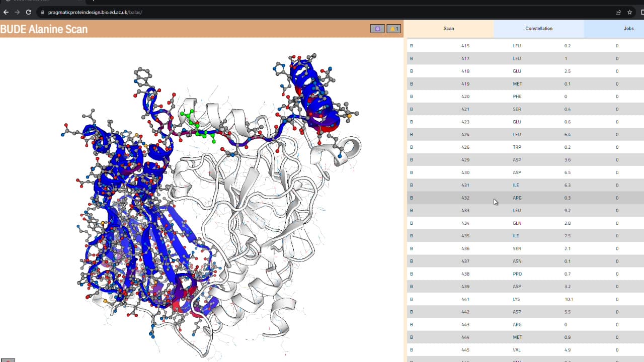644x362 pixels.
Task: Select residue row 434 GLN
Action: point(525,223)
